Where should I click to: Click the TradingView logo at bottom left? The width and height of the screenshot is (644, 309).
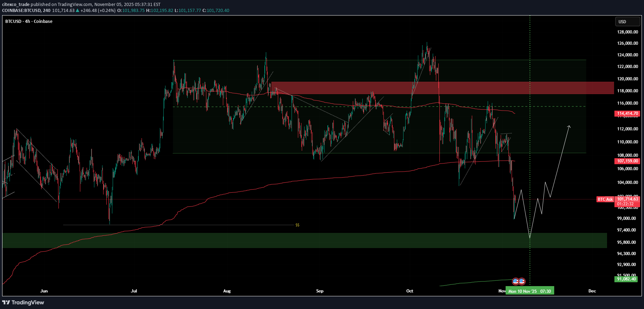(23, 302)
